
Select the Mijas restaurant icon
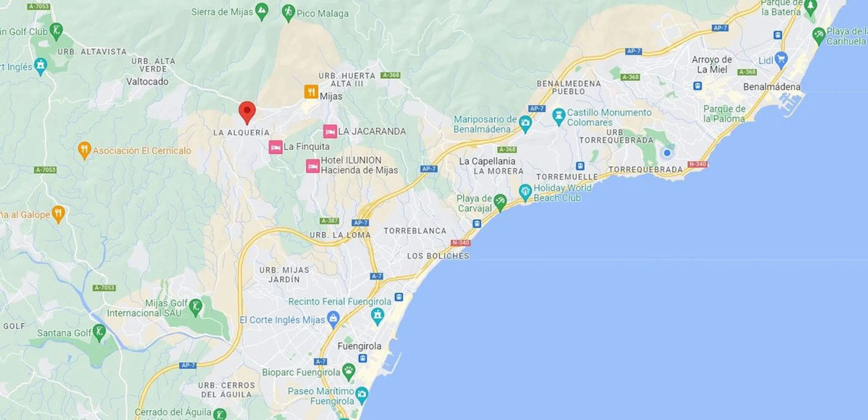pos(311,92)
